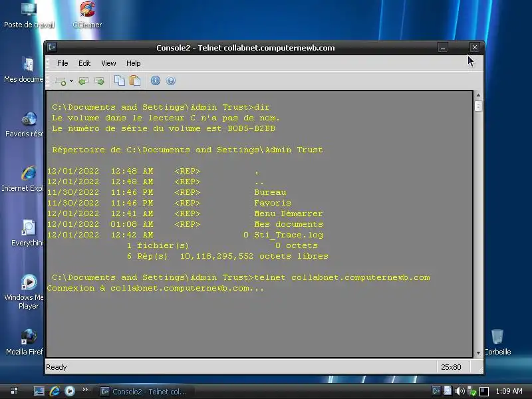532x399 pixels.
Task: Click the Menu Démarrer directory entry
Action: point(289,213)
